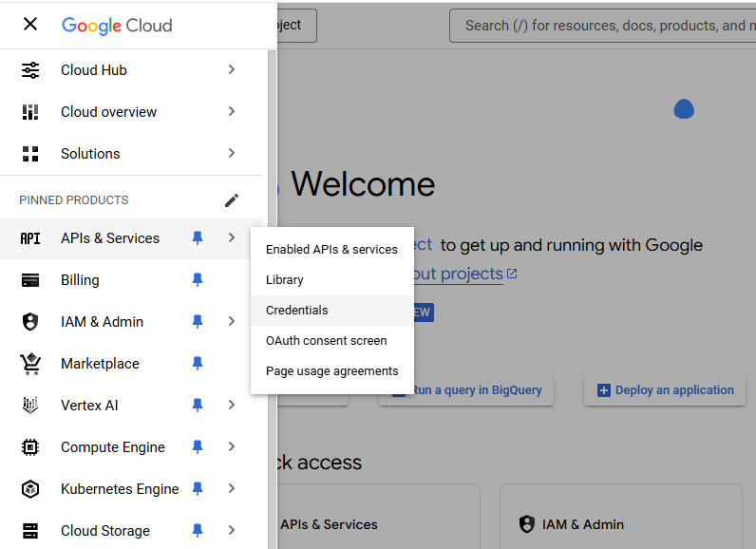Viewport: 756px width, 549px height.
Task: Open Cloud Storage label in sidebar
Action: (105, 531)
